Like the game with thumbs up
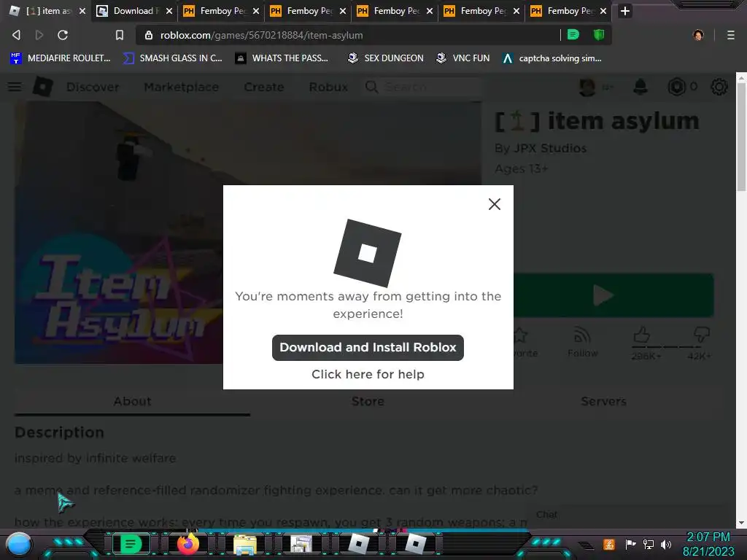747x560 pixels. click(x=642, y=335)
